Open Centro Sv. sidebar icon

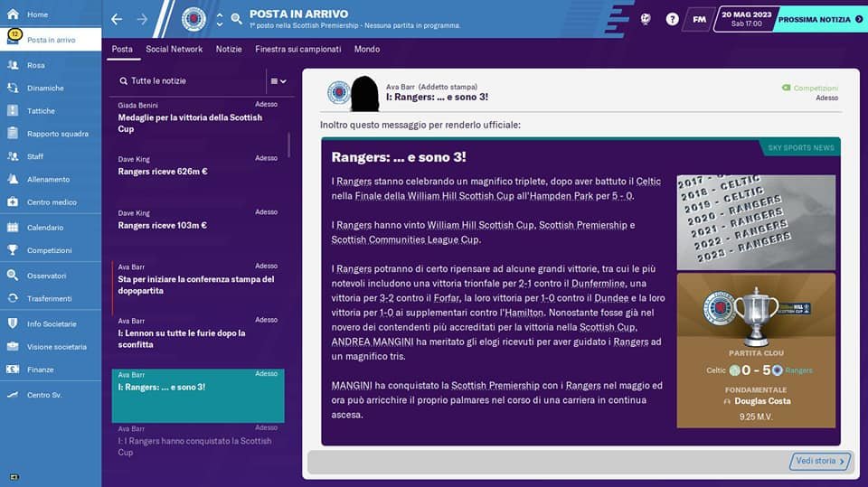point(13,395)
